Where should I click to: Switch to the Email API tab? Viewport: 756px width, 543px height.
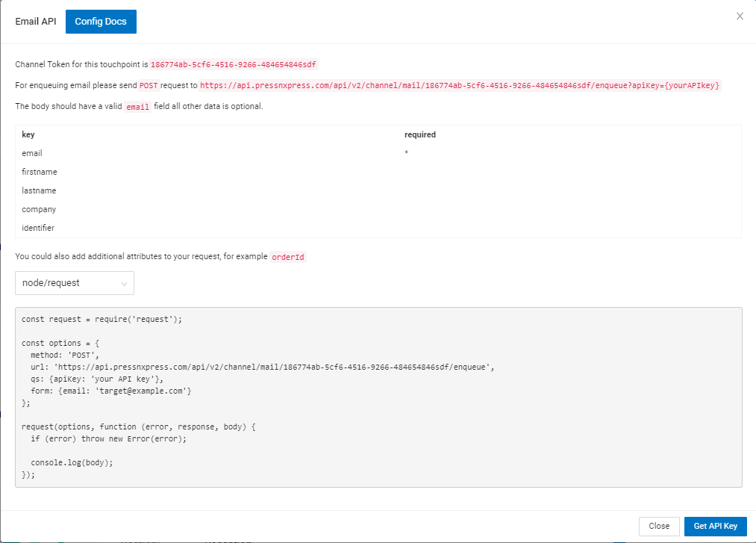tap(36, 22)
